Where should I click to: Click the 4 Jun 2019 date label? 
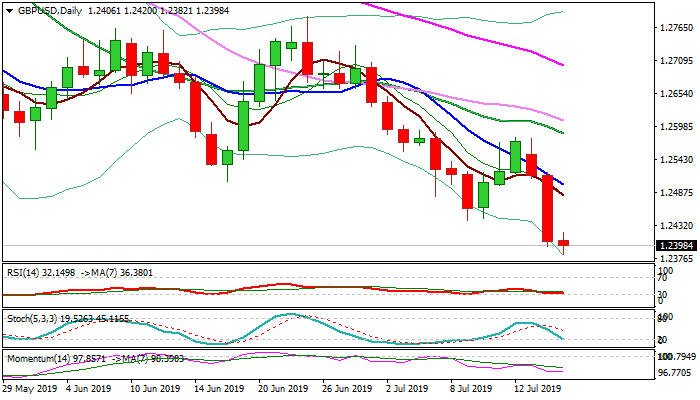pyautogui.click(x=88, y=388)
